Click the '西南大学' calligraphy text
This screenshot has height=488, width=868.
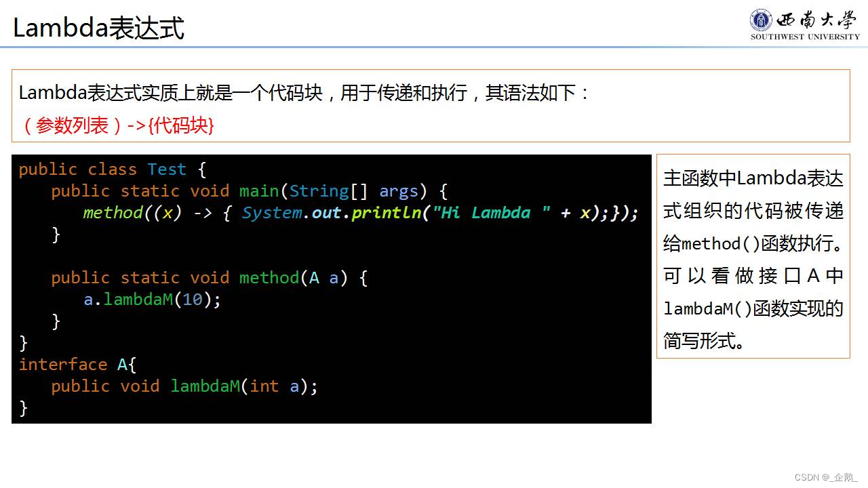click(x=816, y=20)
